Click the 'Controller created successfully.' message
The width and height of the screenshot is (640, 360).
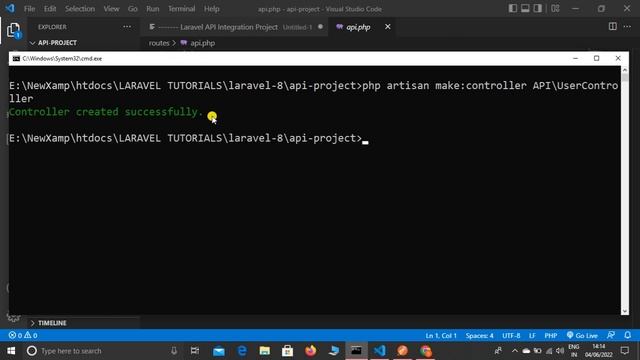tap(106, 112)
